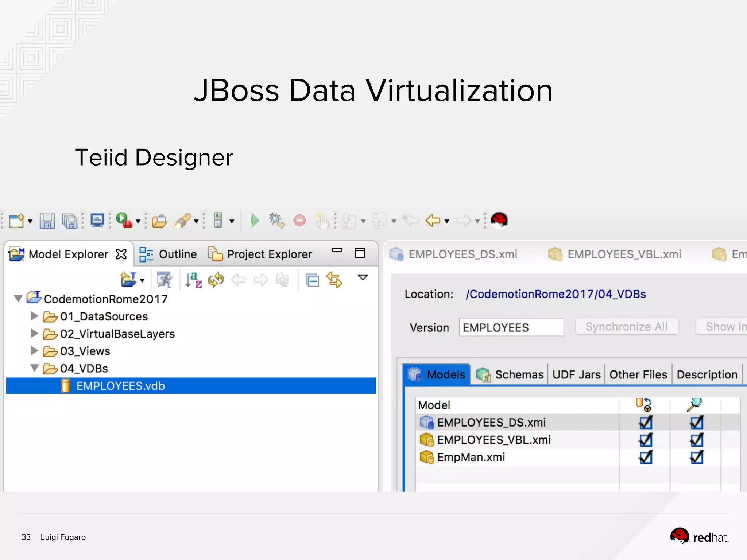
Task: Switch to the Model Explorer tab
Action: [68, 254]
